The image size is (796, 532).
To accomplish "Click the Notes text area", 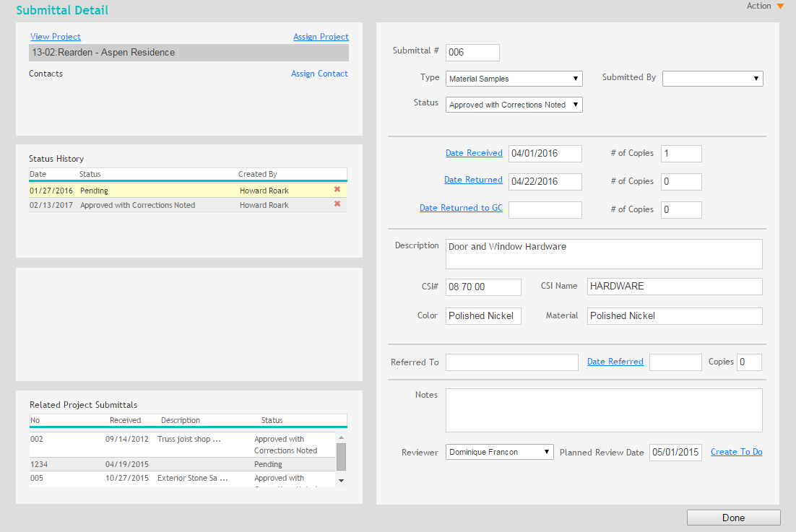I will pyautogui.click(x=604, y=410).
